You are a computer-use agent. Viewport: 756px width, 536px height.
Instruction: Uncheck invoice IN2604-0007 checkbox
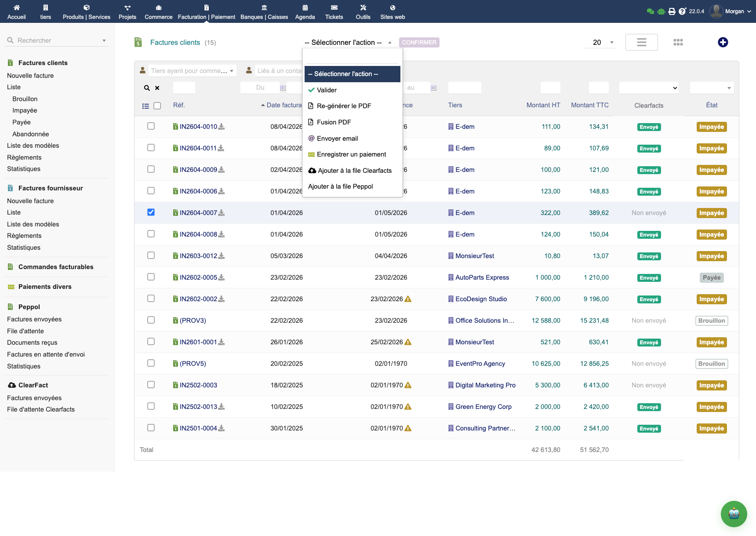[x=151, y=212]
